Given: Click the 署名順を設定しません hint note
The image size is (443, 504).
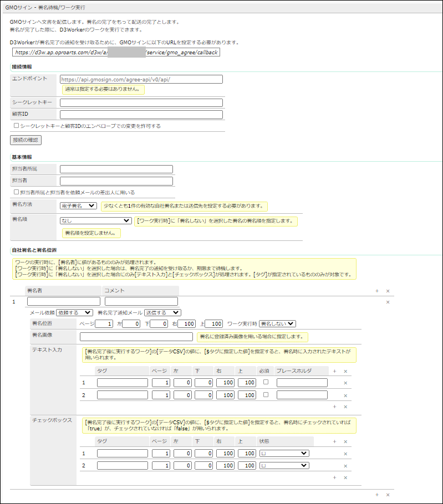Looking at the screenshot, I should tap(91, 233).
